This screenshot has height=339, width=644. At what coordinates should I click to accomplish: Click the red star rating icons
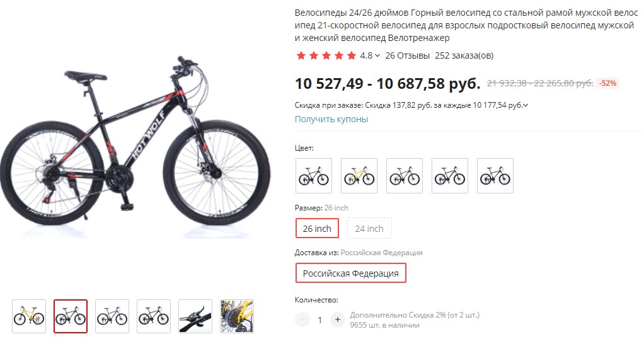click(326, 55)
